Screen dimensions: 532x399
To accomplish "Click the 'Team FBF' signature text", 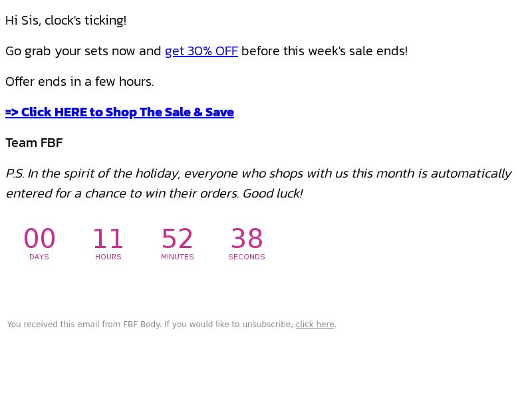I will [35, 143].
